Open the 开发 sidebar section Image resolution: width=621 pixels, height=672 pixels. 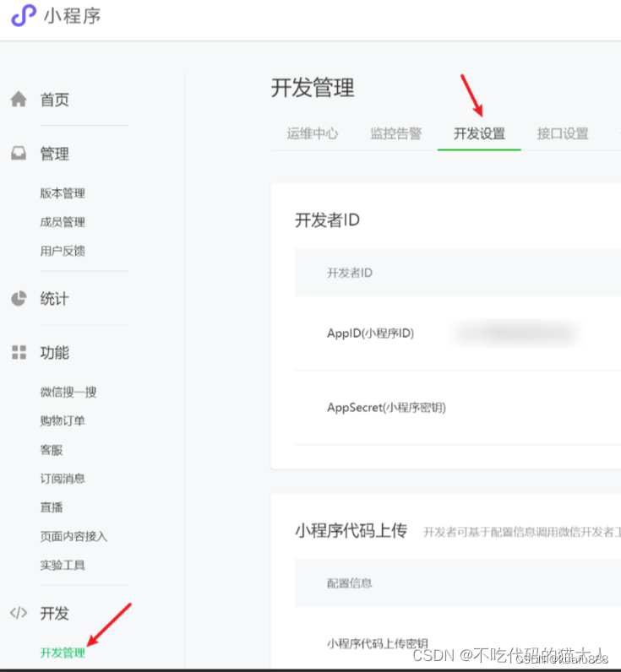point(54,613)
